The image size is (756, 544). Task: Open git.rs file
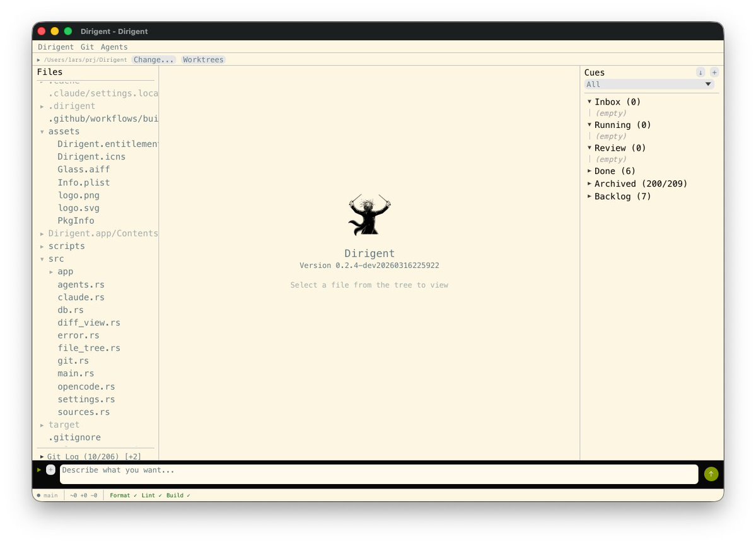coord(73,361)
